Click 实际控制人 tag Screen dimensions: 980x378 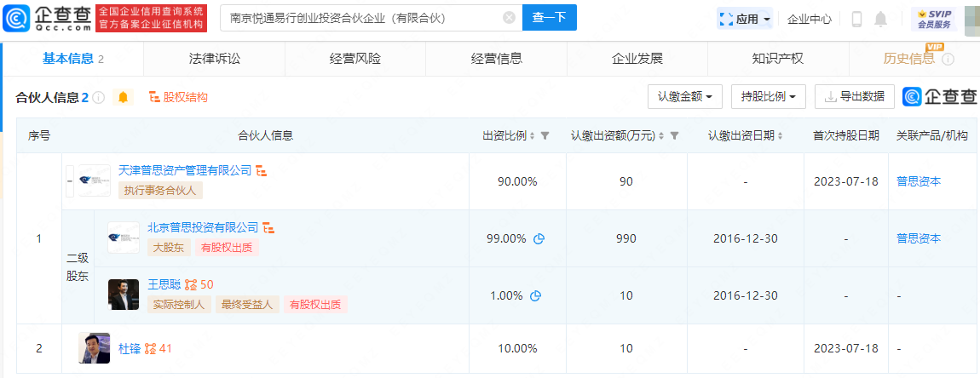[180, 305]
